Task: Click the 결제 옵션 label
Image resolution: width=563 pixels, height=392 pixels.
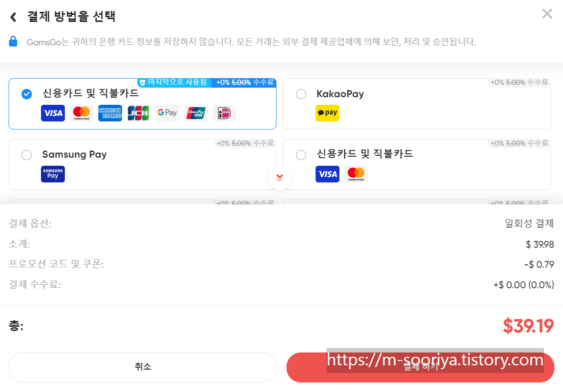Action: point(30,223)
